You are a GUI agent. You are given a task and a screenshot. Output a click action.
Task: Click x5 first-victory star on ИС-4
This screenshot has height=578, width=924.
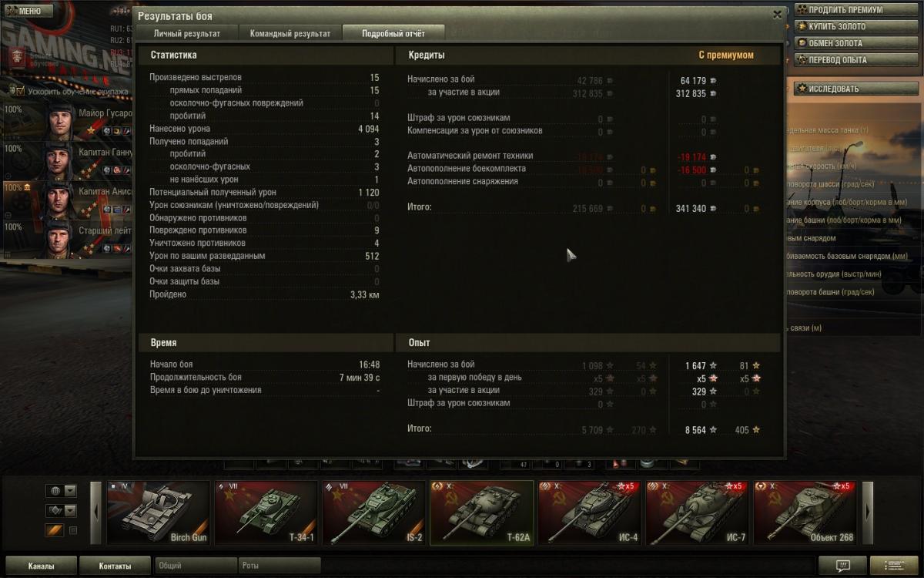pyautogui.click(x=625, y=486)
